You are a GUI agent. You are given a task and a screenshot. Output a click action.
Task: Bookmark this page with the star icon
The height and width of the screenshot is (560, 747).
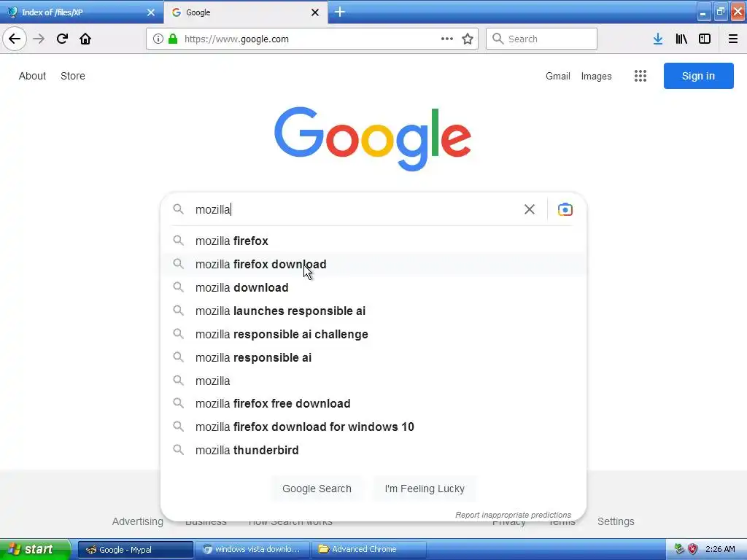tap(468, 39)
